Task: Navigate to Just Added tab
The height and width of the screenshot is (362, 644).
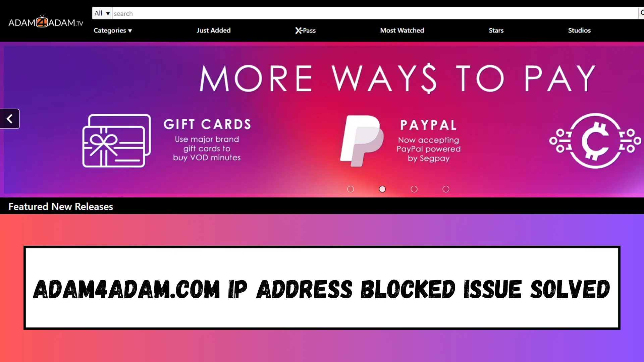Action: pos(214,31)
